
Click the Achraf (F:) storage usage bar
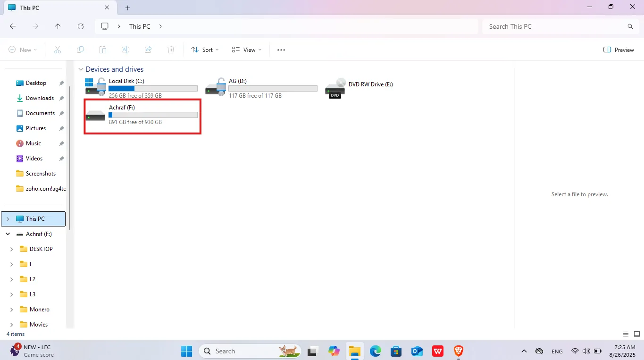click(x=153, y=115)
